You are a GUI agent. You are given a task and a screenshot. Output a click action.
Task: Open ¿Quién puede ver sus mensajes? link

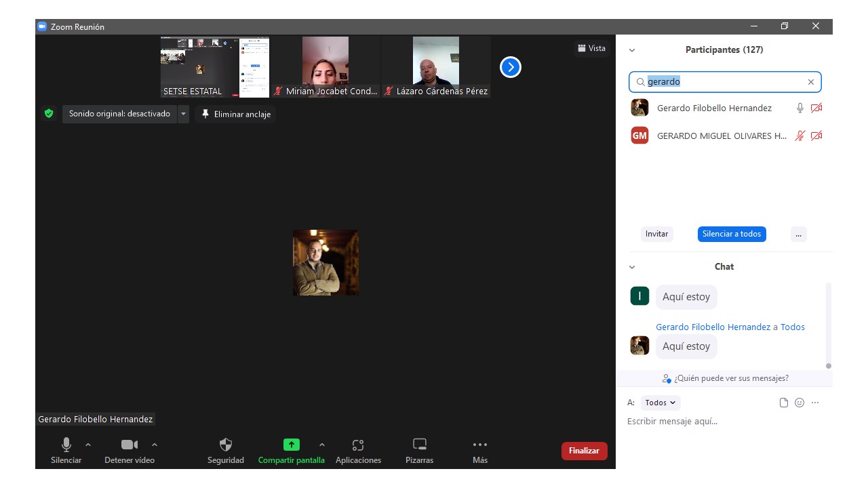(x=725, y=378)
